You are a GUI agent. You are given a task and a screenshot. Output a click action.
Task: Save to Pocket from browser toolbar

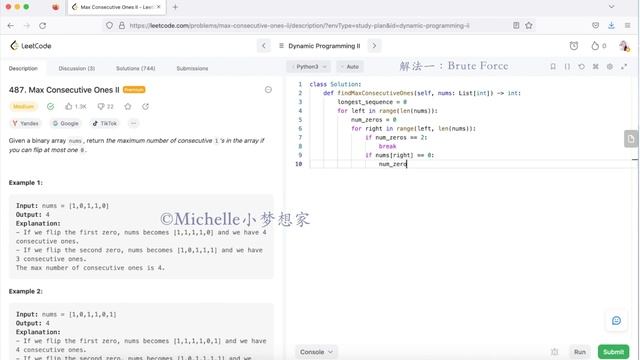tap(596, 25)
